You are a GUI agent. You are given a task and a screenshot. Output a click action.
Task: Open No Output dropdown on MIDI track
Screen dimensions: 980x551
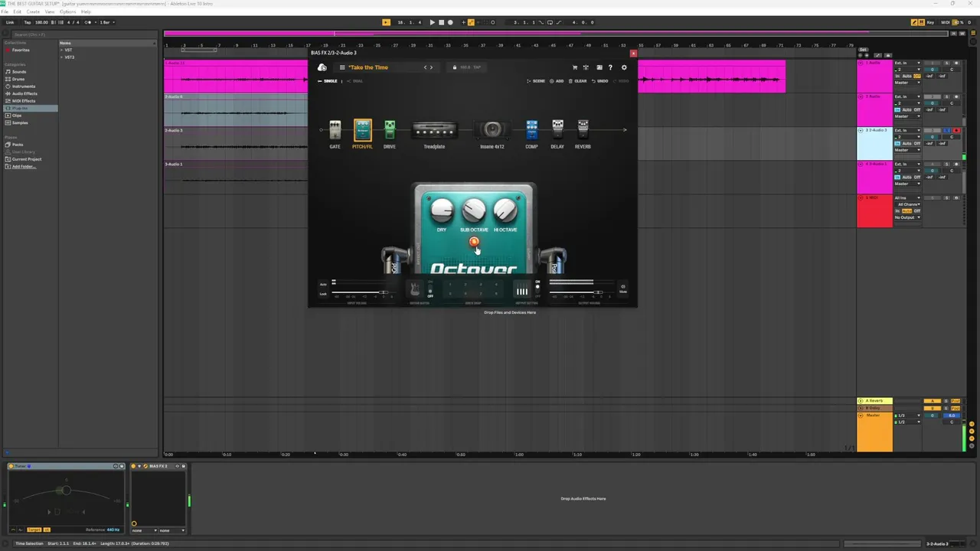[907, 217]
